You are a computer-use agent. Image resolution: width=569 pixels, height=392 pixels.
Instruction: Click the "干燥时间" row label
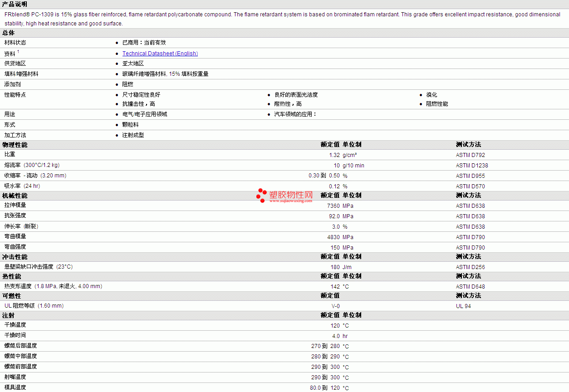[15, 335]
